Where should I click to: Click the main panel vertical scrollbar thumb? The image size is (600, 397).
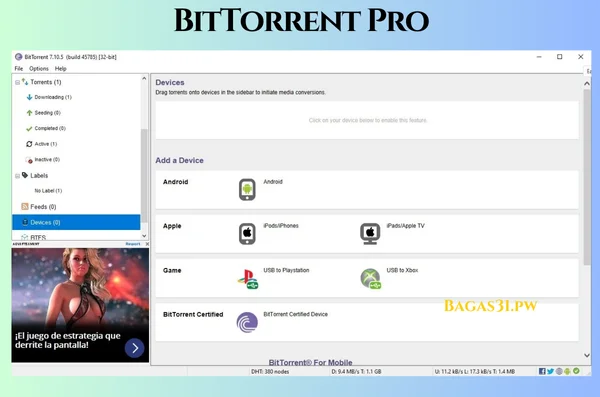pyautogui.click(x=587, y=177)
